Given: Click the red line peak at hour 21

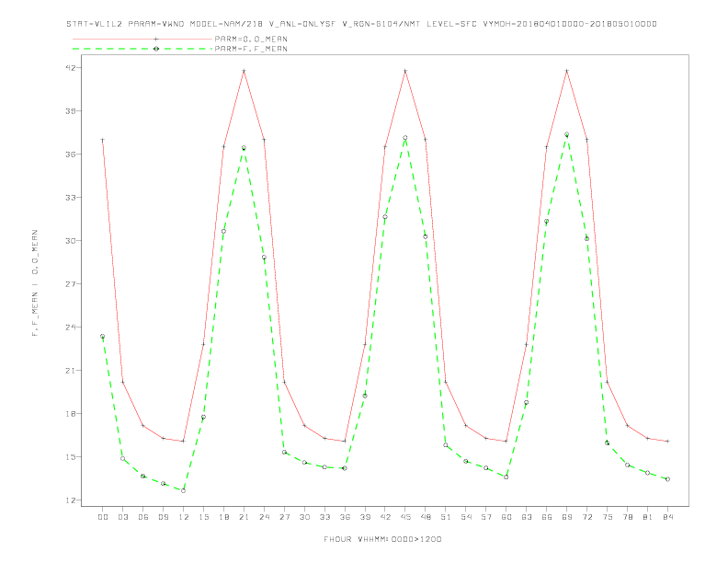Looking at the screenshot, I should (x=244, y=71).
